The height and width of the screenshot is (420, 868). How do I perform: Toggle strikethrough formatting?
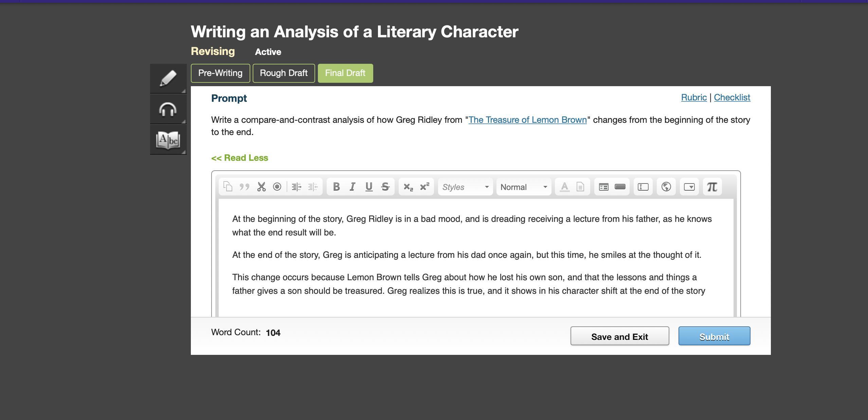385,187
